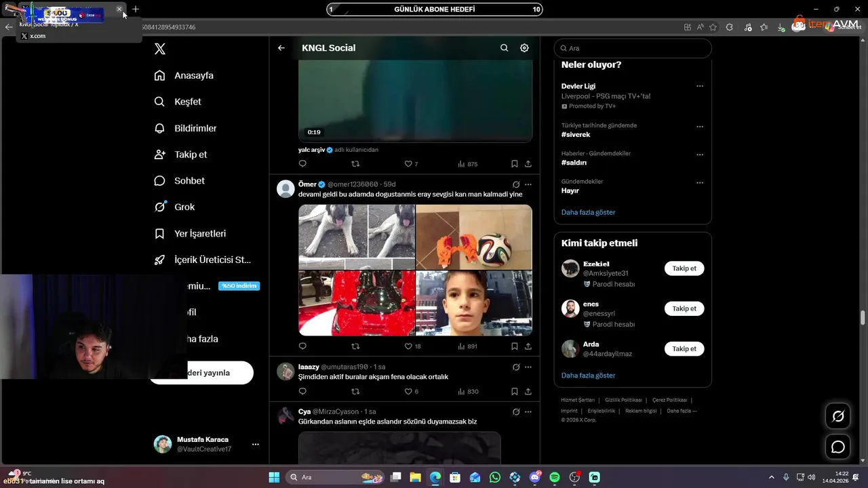The height and width of the screenshot is (488, 868).
Task: Open Spotify from the taskbar
Action: (x=555, y=477)
